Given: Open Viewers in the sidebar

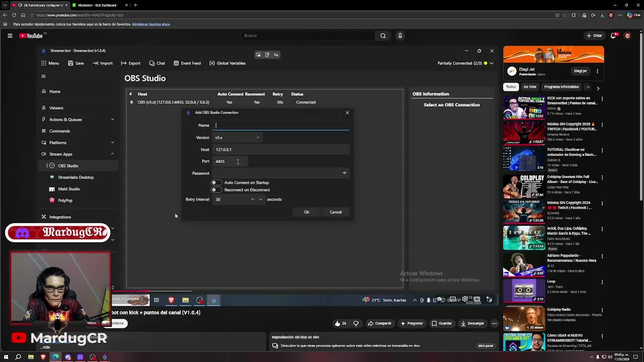Looking at the screenshot, I should tap(56, 108).
